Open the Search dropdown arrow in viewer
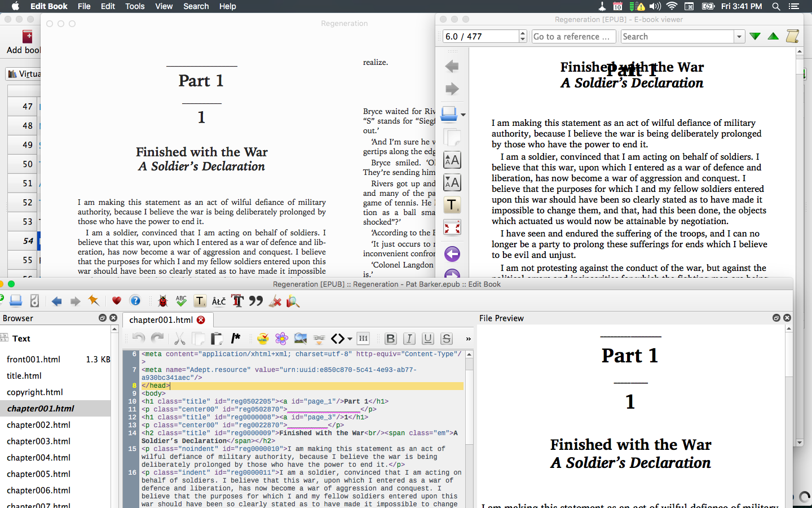The width and height of the screenshot is (812, 508). (x=739, y=37)
